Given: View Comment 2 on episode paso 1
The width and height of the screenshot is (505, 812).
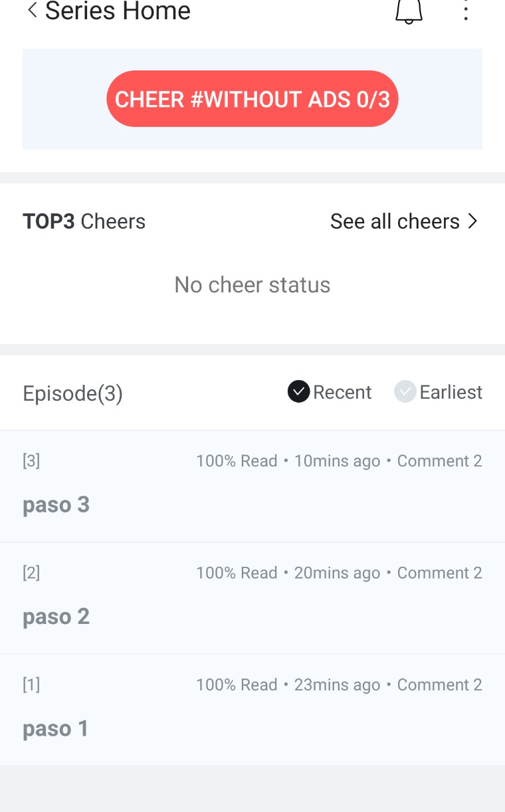Looking at the screenshot, I should click(x=439, y=685).
